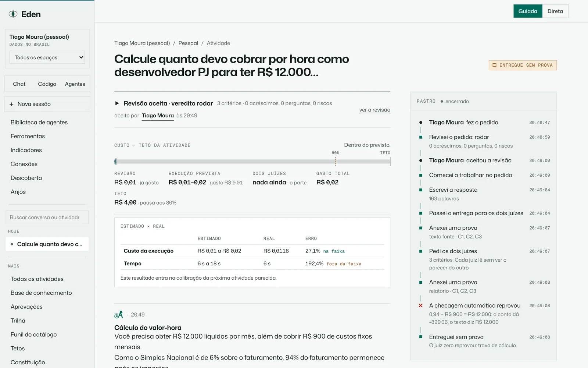Switch to Direta mode
This screenshot has height=368, width=588.
click(555, 11)
